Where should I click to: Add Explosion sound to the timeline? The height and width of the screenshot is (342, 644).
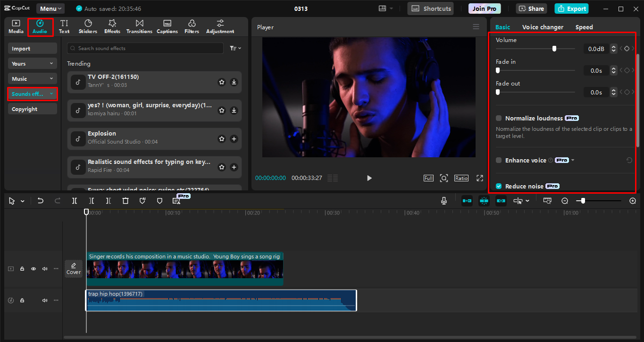coord(234,139)
